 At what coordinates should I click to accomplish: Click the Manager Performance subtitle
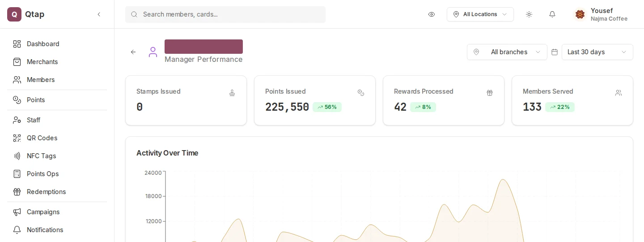203,59
